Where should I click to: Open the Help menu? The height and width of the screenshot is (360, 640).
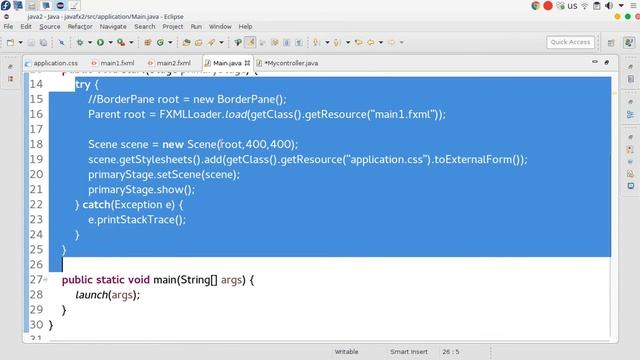click(245, 27)
